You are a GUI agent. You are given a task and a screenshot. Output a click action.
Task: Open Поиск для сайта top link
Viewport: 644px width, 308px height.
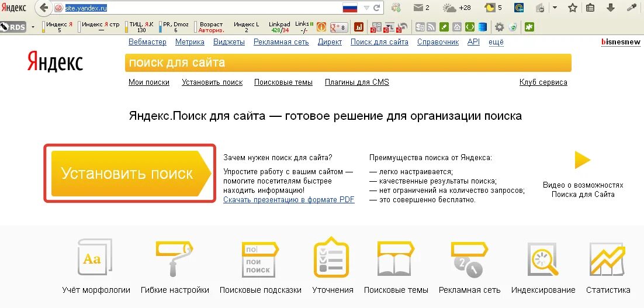point(379,42)
